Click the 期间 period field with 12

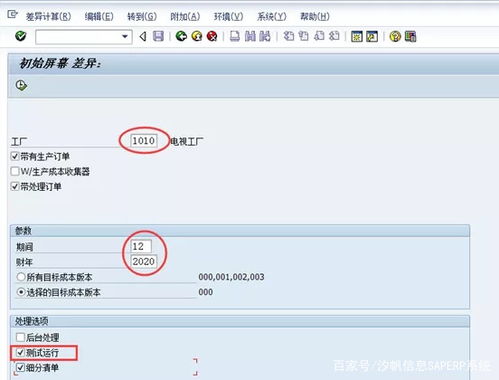(141, 246)
